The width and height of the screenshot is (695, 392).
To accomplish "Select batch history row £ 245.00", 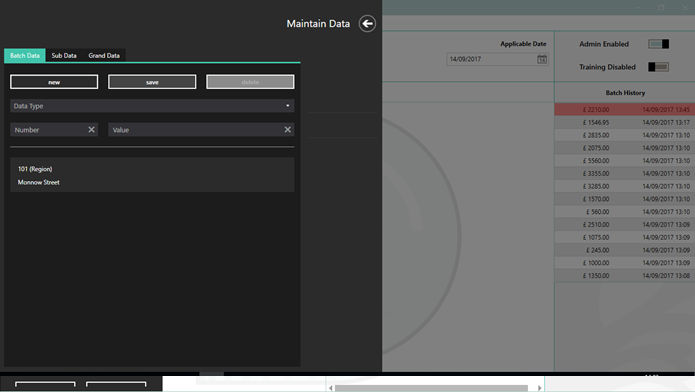I will click(x=625, y=250).
